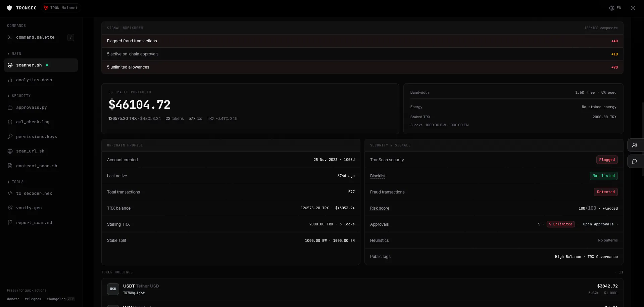Click the Bandwidth usage progress bar
The width and height of the screenshot is (644, 307).
click(513, 99)
